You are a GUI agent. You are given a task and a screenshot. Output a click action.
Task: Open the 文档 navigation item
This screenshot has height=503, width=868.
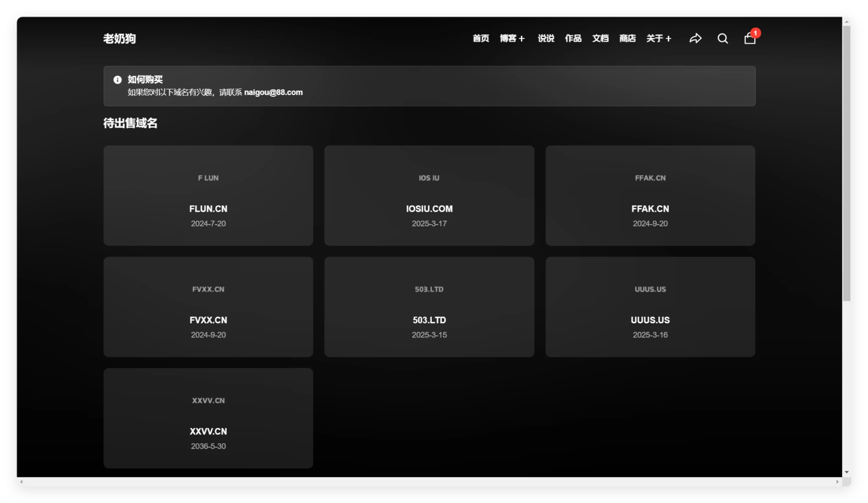600,39
